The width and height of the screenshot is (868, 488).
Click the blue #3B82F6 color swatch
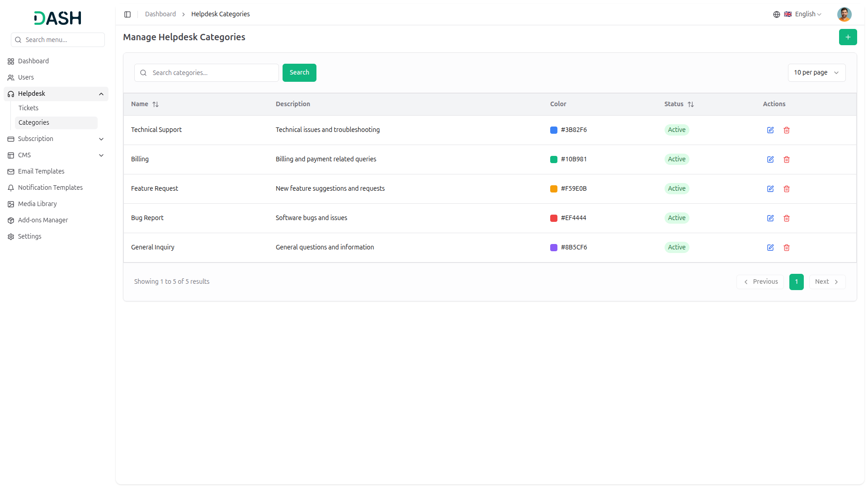click(x=553, y=130)
